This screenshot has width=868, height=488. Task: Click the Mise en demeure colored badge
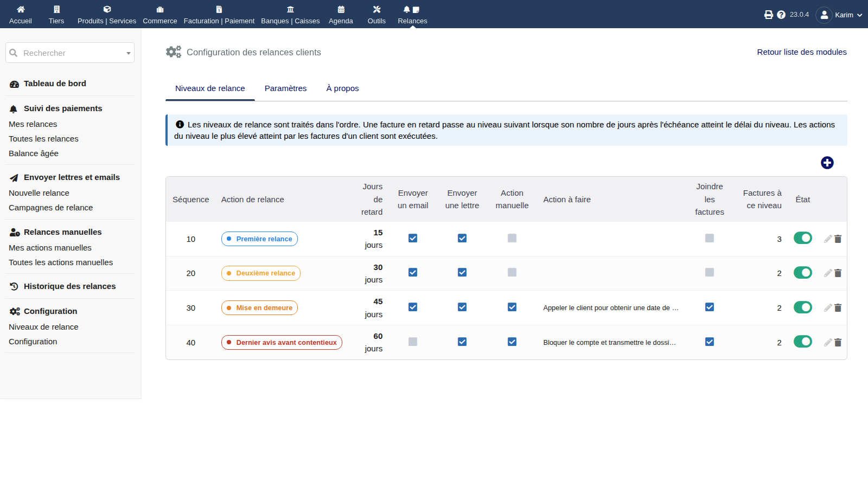click(259, 308)
